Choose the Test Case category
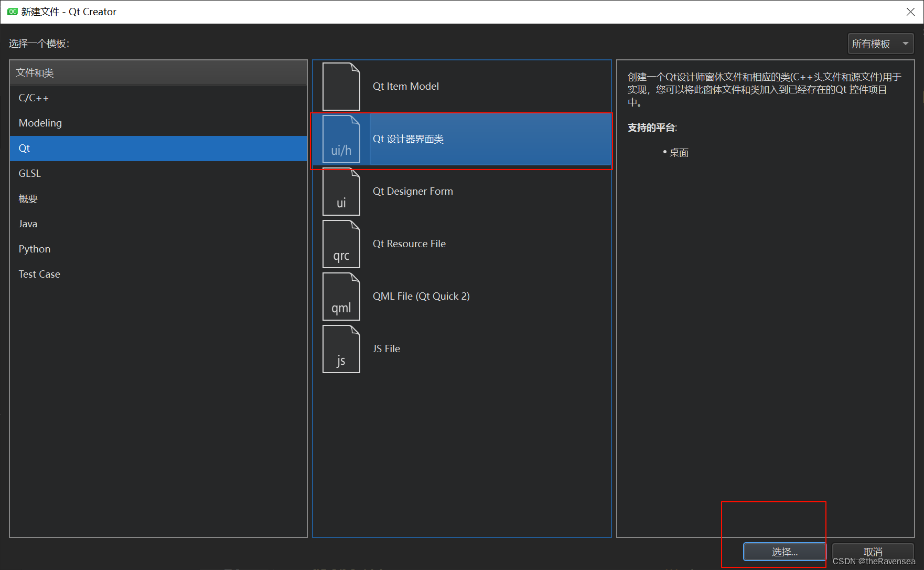 pos(158,275)
